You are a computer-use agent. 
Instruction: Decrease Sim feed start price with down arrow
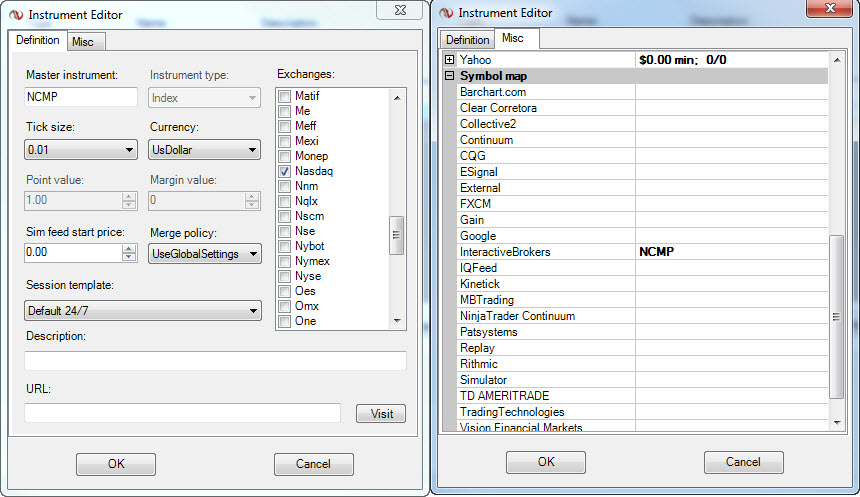point(129,257)
